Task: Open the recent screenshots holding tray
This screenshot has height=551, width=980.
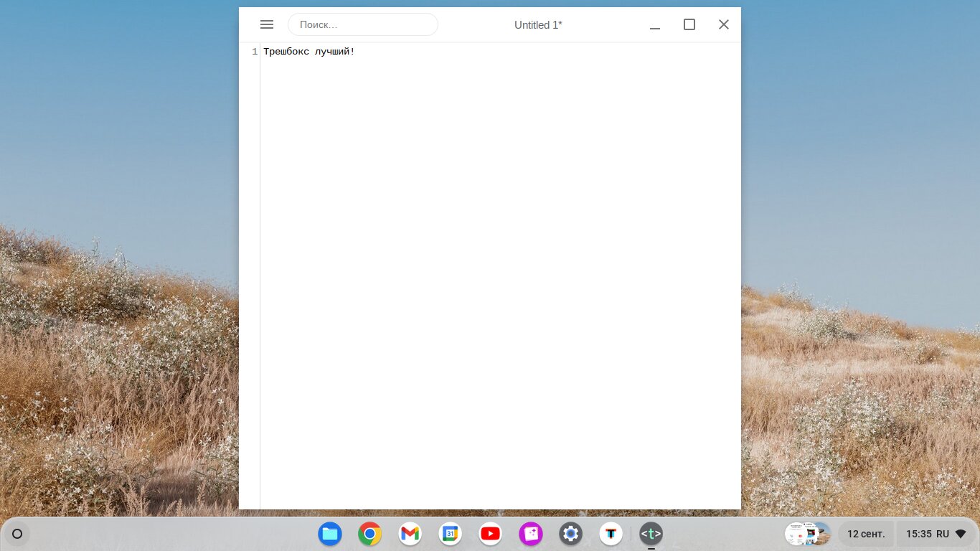Action: tap(808, 534)
